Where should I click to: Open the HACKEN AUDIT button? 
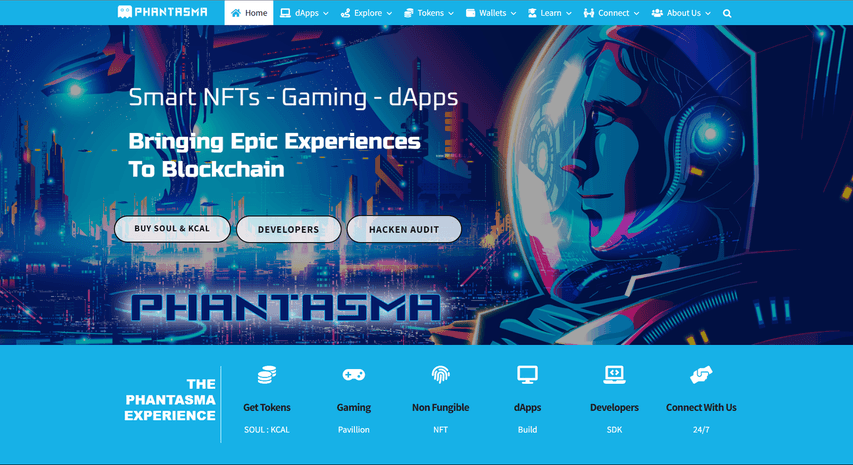(404, 230)
